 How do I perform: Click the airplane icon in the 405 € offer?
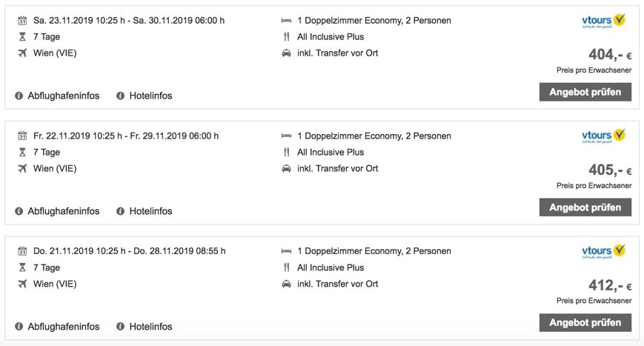pos(22,168)
